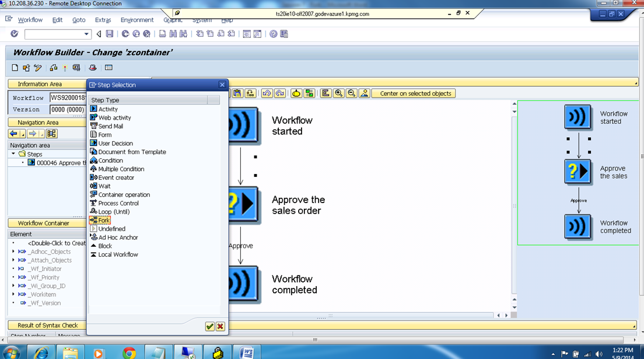Click the command field input box

tap(55, 33)
